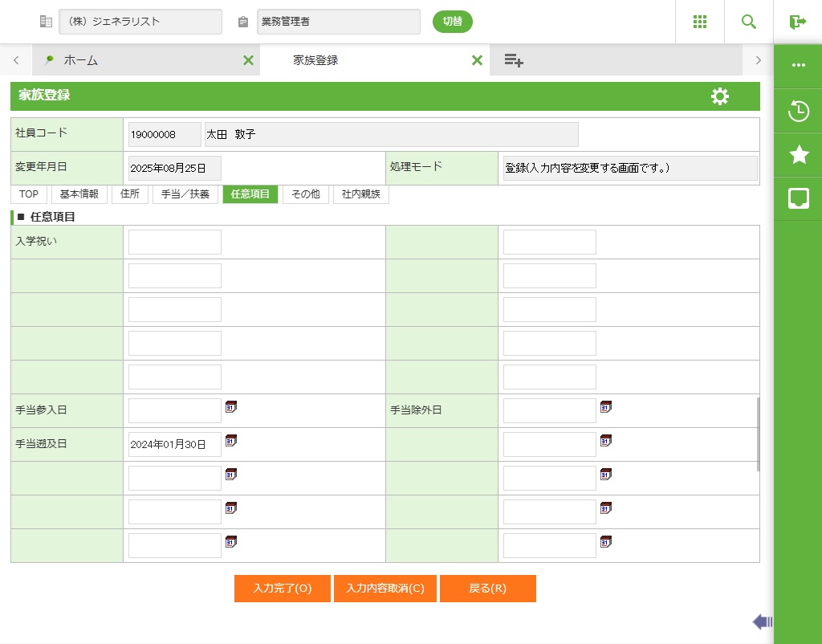The image size is (822, 644).
Task: Switch to the 基本情報 tab
Action: point(79,194)
